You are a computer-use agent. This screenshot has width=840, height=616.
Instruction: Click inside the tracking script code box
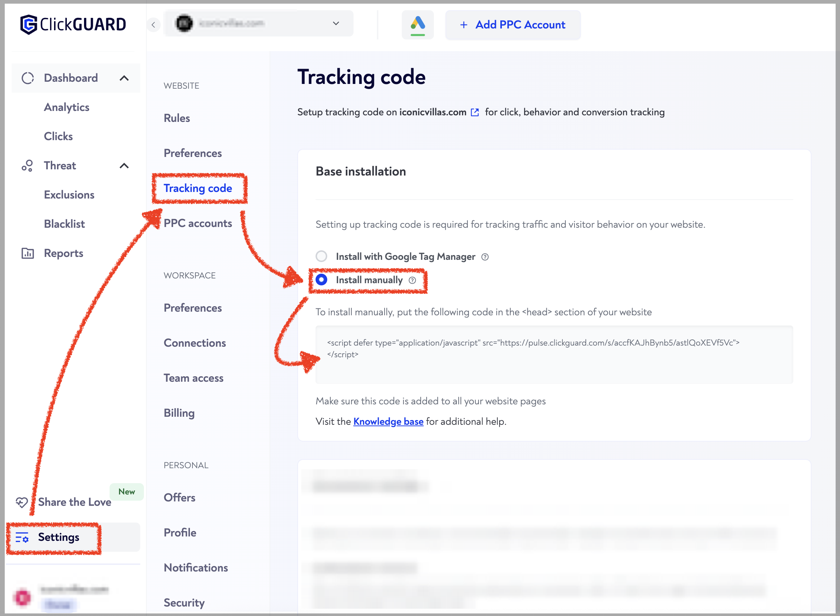(x=554, y=355)
